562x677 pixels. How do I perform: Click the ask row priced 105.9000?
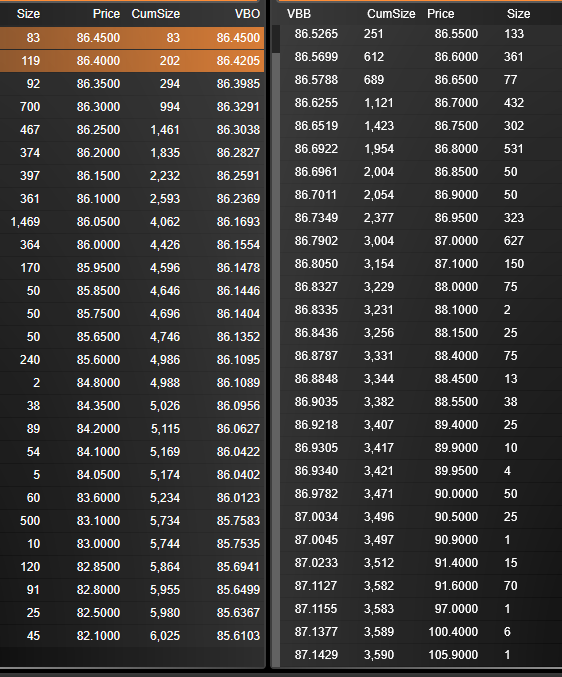[421, 655]
